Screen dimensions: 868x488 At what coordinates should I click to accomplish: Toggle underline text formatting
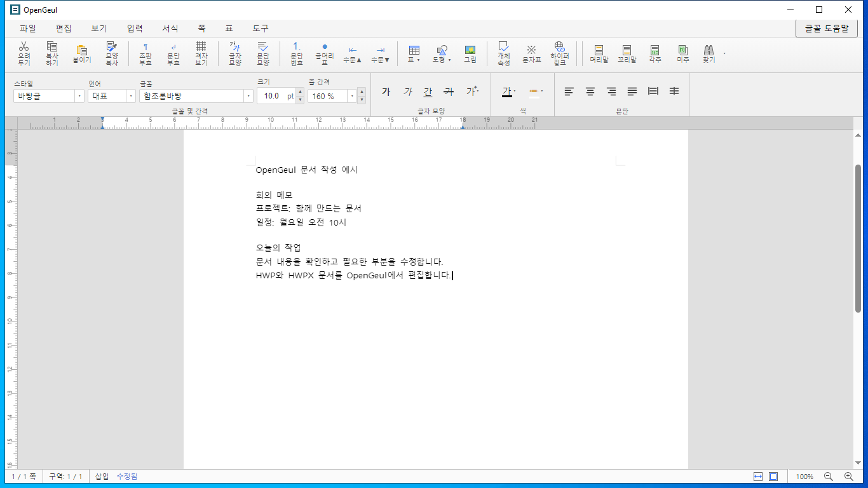[428, 91]
